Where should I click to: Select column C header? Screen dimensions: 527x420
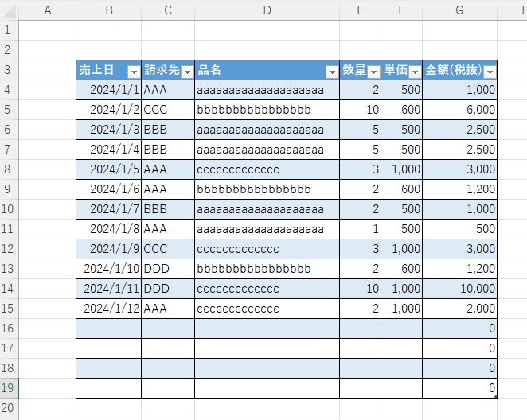(x=168, y=10)
